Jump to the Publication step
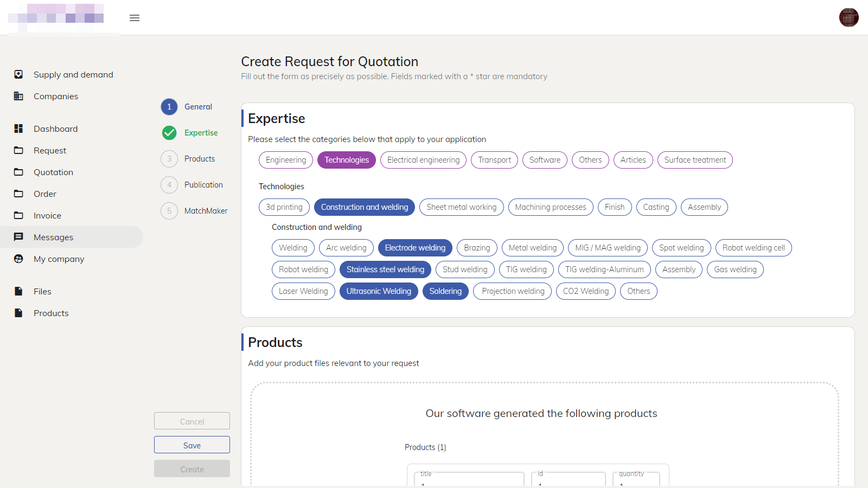 [x=203, y=185]
